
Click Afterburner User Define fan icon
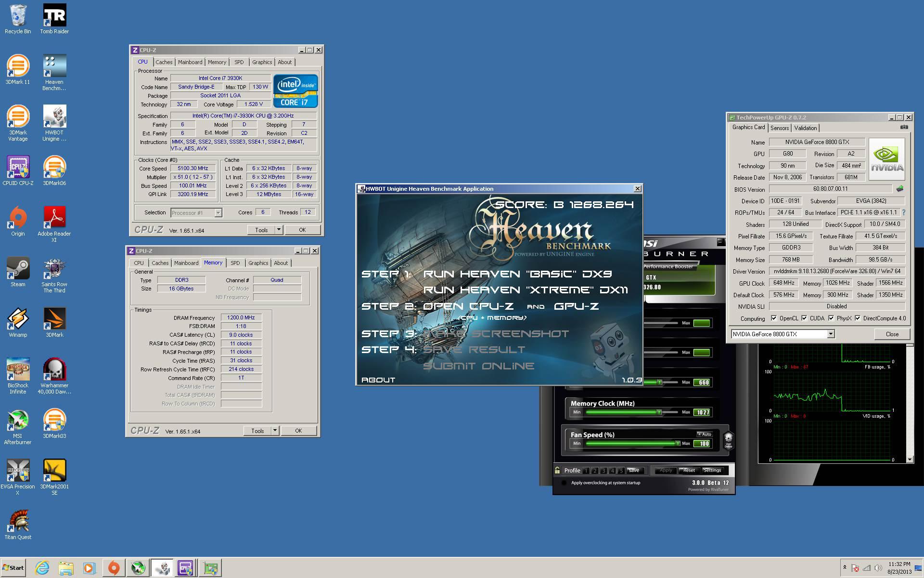pos(728,440)
